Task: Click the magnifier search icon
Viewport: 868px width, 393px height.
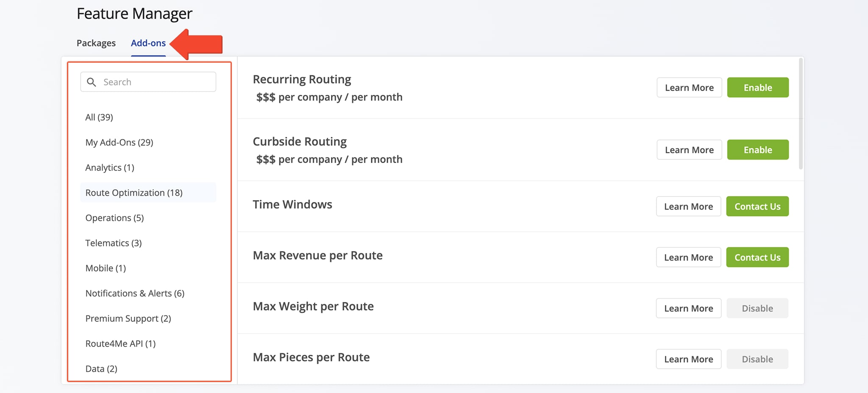Action: (91, 82)
